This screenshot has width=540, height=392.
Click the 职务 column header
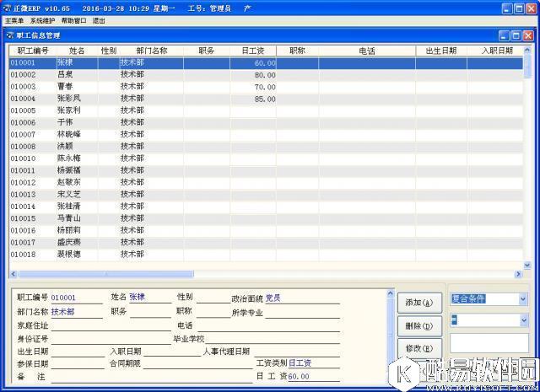coord(207,51)
